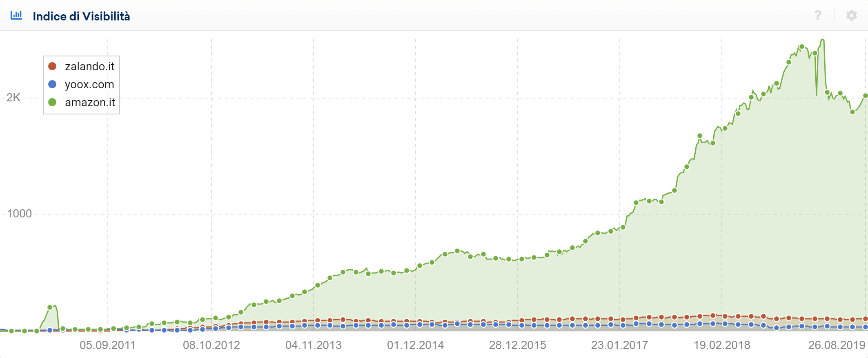Click the 1000 y-axis label
The width and height of the screenshot is (868, 358).
click(x=19, y=213)
